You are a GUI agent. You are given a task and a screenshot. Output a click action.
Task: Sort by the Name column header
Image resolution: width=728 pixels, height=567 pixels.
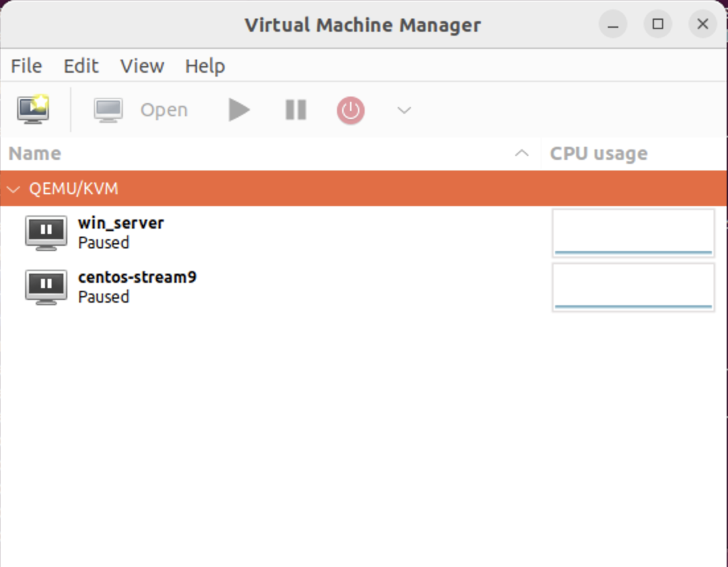[x=270, y=154]
